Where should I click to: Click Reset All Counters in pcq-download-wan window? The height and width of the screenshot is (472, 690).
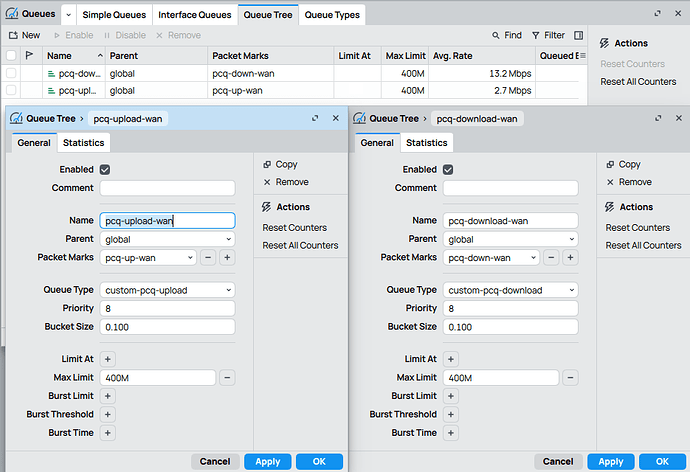point(643,245)
